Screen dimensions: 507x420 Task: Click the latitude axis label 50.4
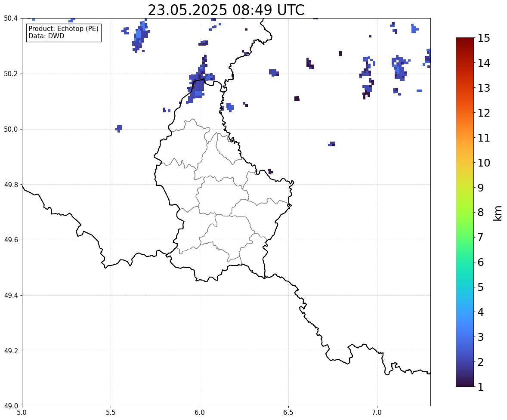point(11,19)
